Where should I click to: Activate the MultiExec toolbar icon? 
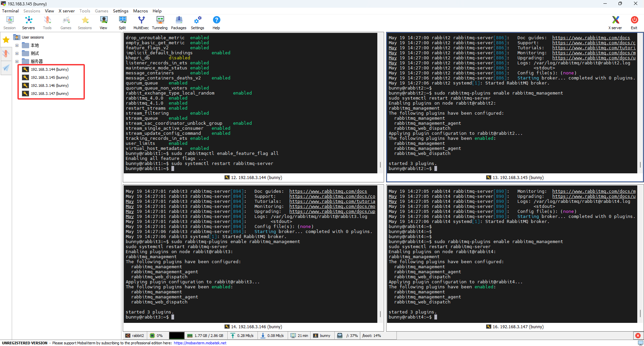141,23
